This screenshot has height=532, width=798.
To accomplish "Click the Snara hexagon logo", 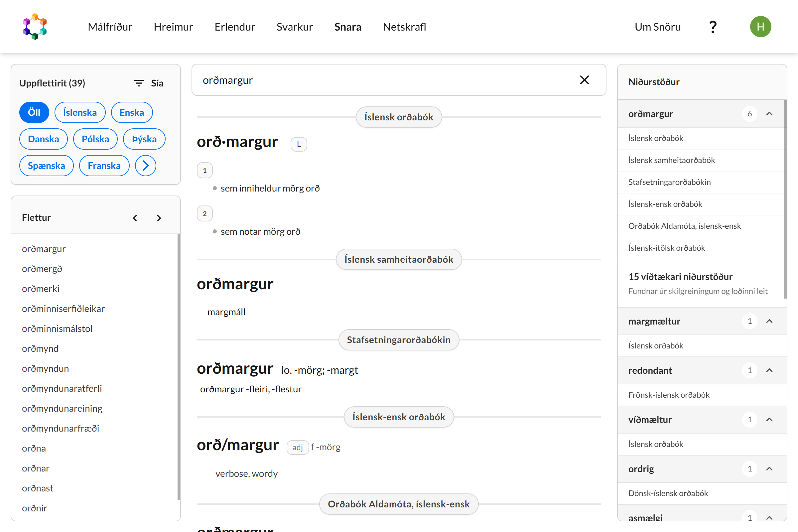I will [x=35, y=27].
